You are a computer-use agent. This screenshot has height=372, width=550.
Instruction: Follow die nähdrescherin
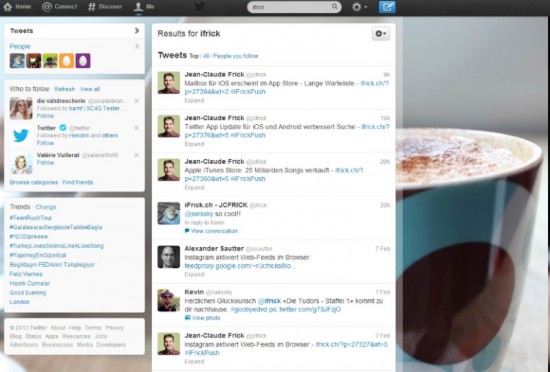[x=45, y=116]
